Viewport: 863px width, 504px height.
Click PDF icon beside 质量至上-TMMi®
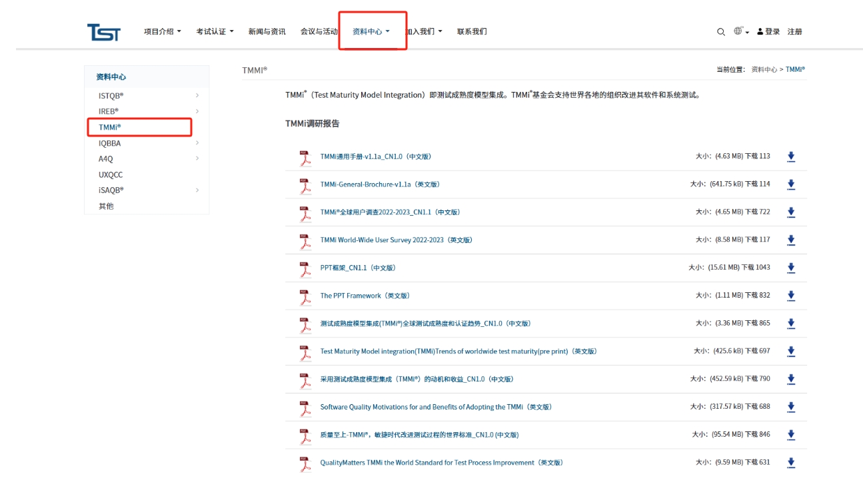pos(305,436)
